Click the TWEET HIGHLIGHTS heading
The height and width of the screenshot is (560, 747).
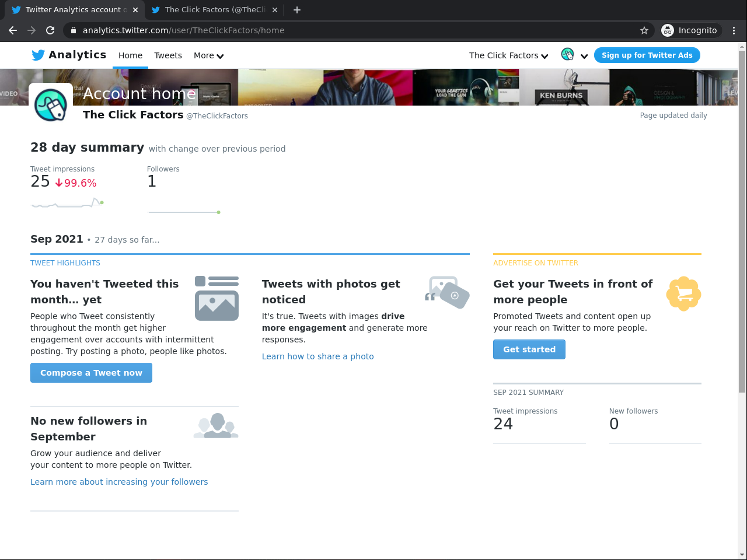[65, 263]
